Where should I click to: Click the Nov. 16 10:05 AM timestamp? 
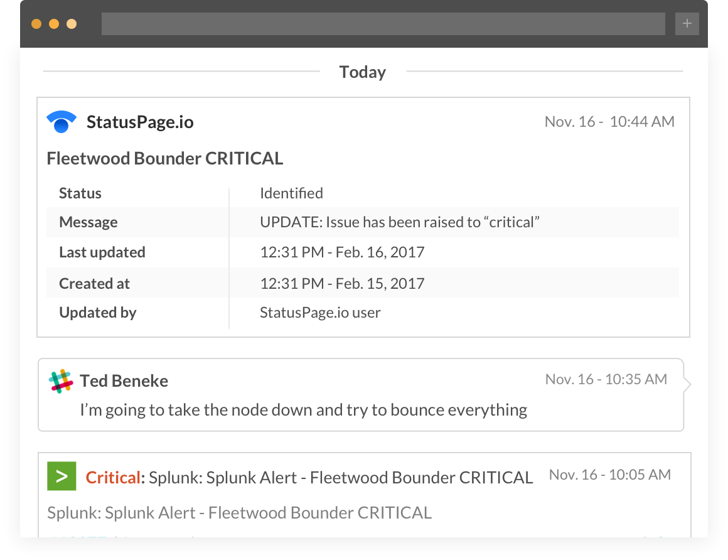pos(609,475)
